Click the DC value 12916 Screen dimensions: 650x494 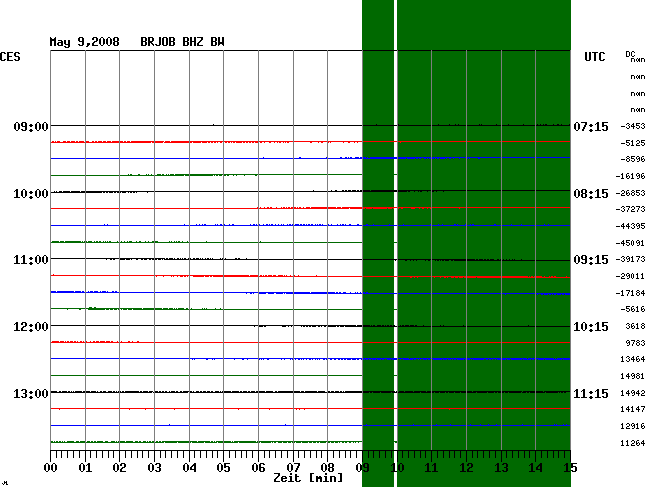click(x=633, y=426)
